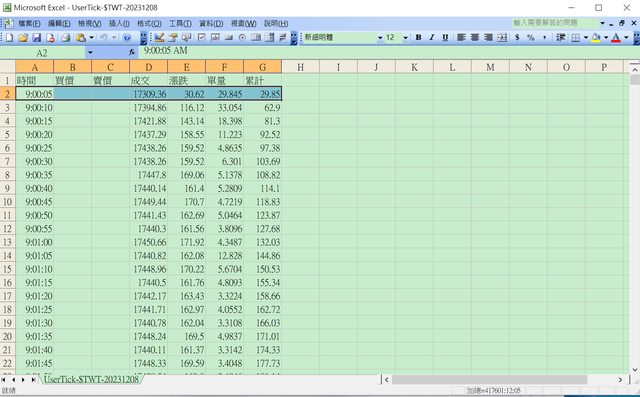Click the View Code icon
Screen dimensions: 640x397
(187, 38)
